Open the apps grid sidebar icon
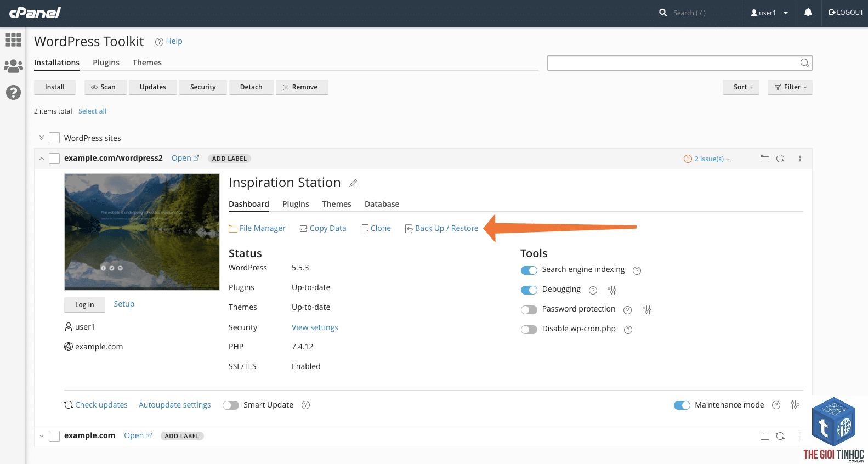 (13, 39)
